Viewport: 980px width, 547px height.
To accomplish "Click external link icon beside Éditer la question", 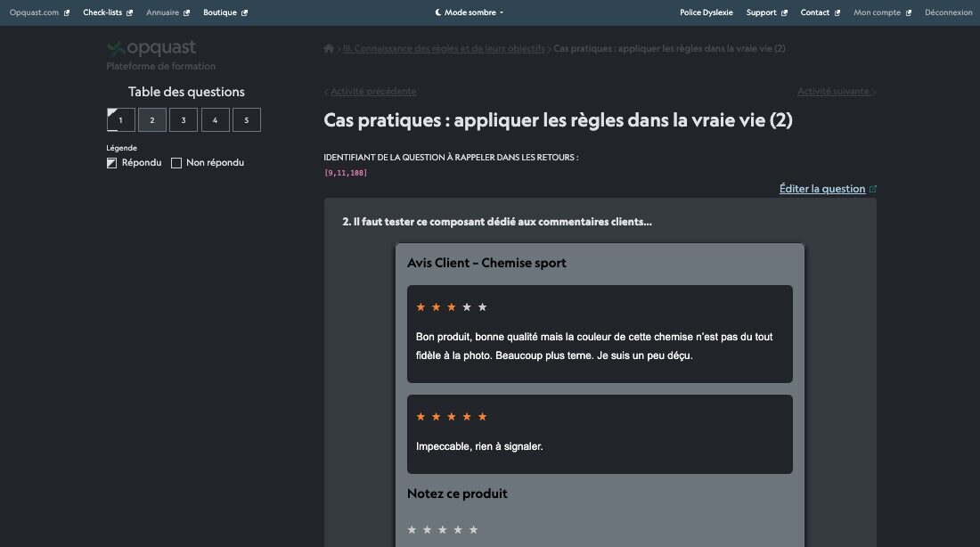I will 872,188.
